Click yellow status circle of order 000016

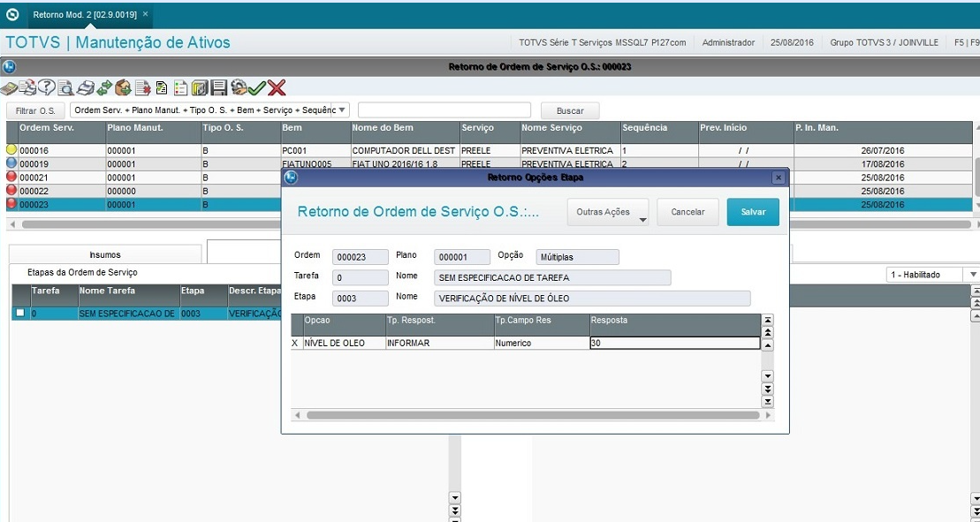click(11, 150)
